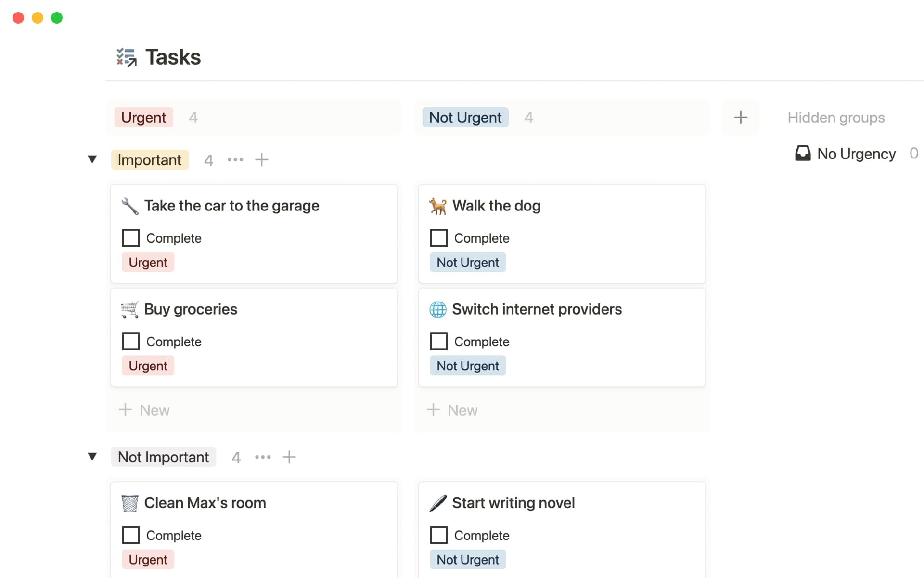The height and width of the screenshot is (578, 924).
Task: Open the Switch internet providers card title
Action: click(537, 309)
